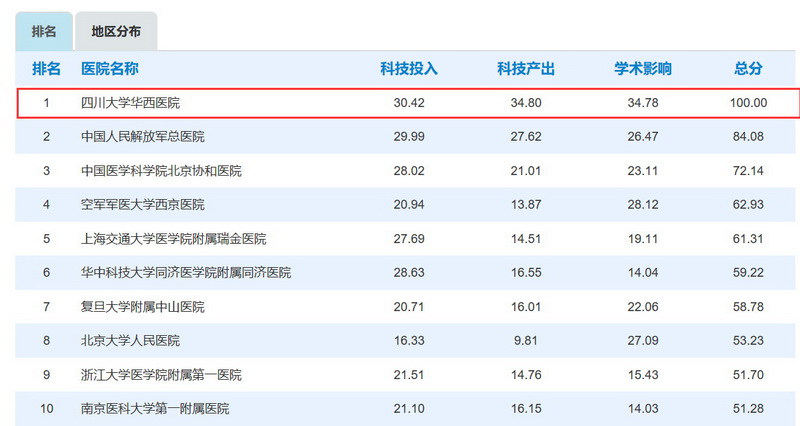Click 学术影响 value 19.11

(643, 239)
